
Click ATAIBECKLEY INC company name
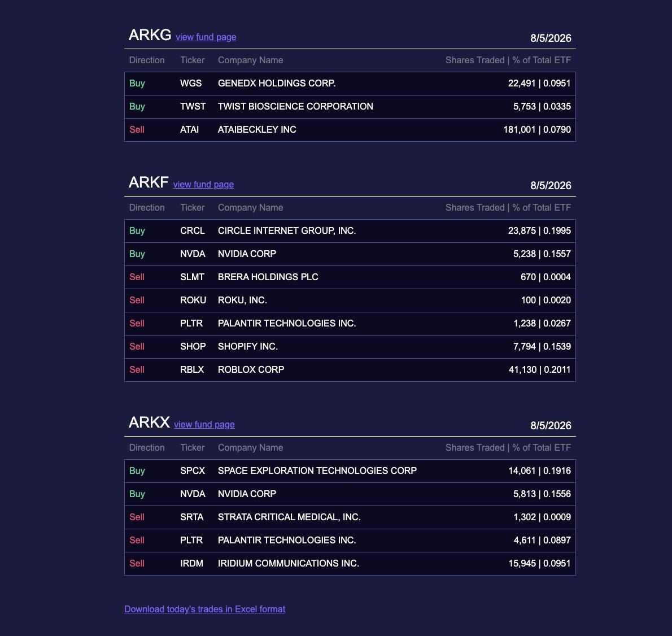[x=257, y=129]
